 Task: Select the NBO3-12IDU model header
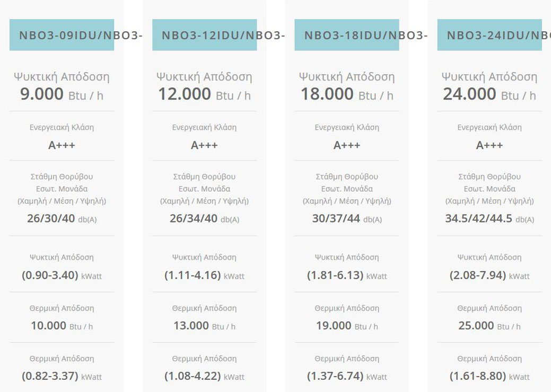pos(205,35)
